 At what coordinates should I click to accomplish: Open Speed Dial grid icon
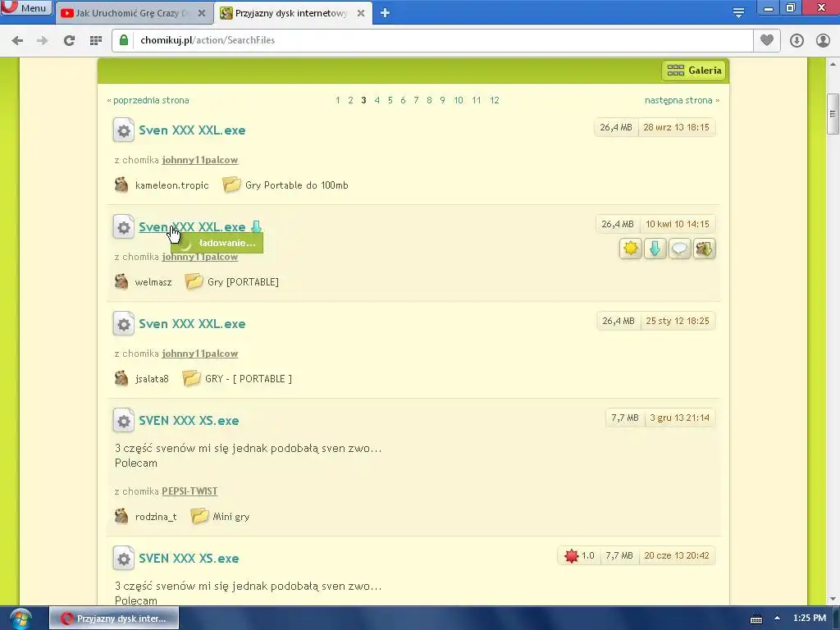(96, 40)
